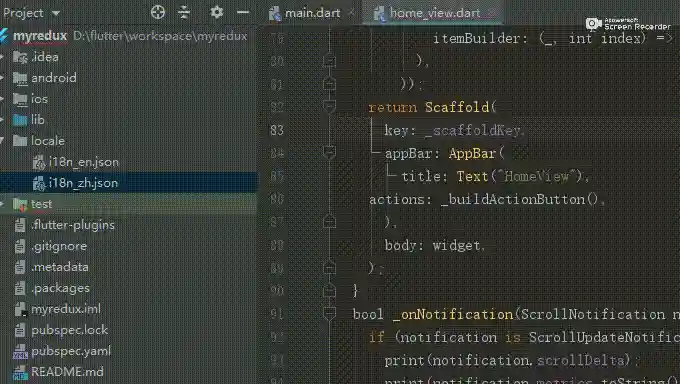Click on 'itemBuilder' code text
The image size is (680, 384).
click(x=476, y=38)
